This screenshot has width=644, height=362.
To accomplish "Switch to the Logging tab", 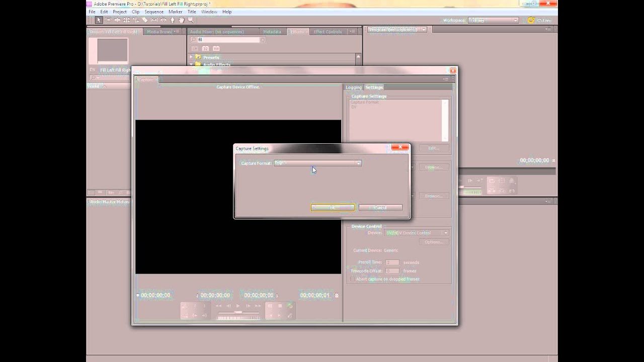I will (x=354, y=87).
